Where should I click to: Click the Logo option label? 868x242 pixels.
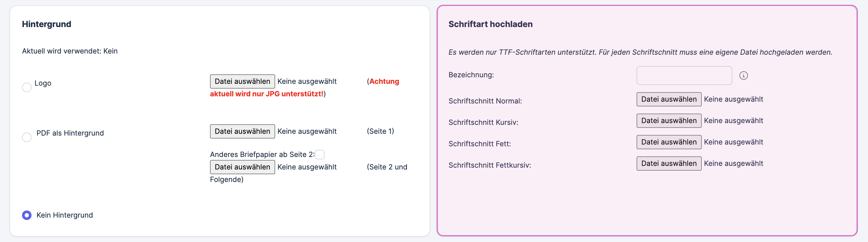click(43, 83)
